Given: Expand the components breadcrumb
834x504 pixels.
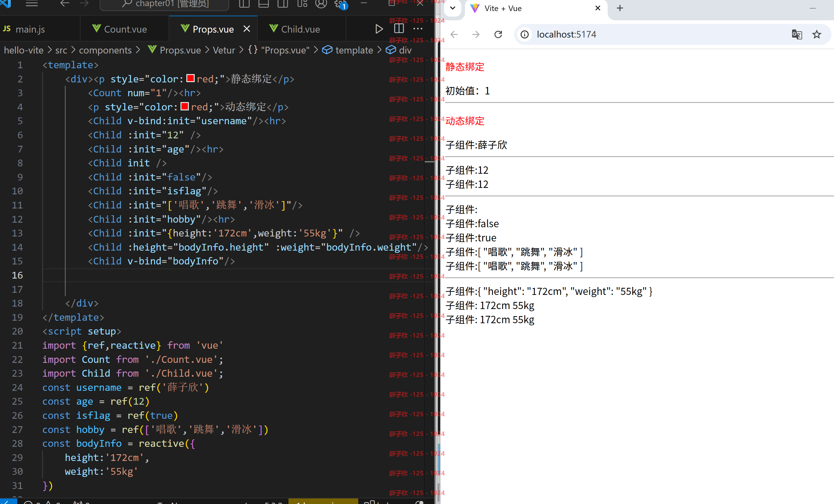Looking at the screenshot, I should (x=105, y=50).
